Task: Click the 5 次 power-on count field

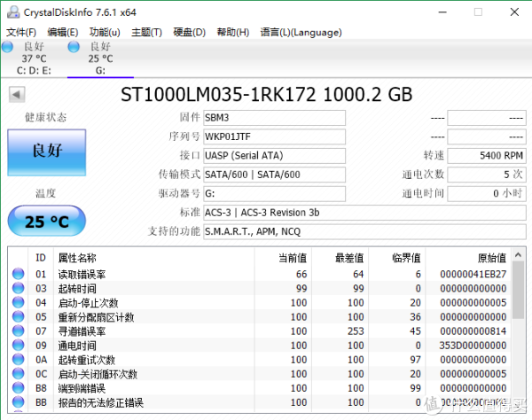Action: pyautogui.click(x=487, y=175)
